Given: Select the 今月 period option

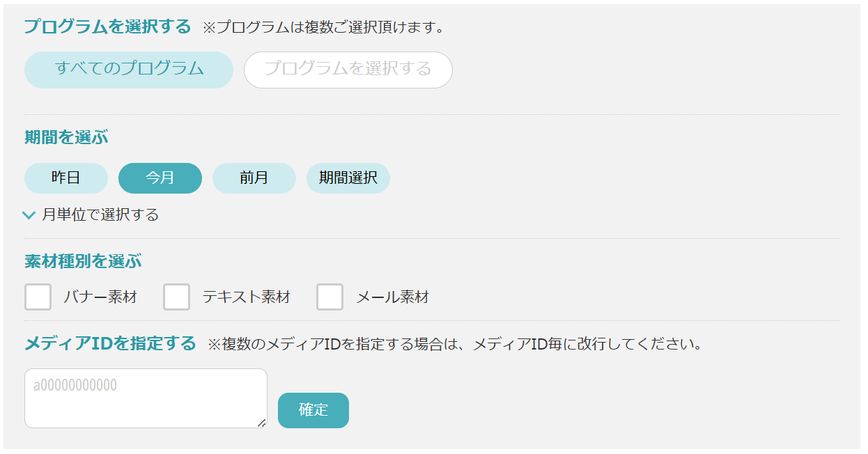Looking at the screenshot, I should click(x=160, y=178).
